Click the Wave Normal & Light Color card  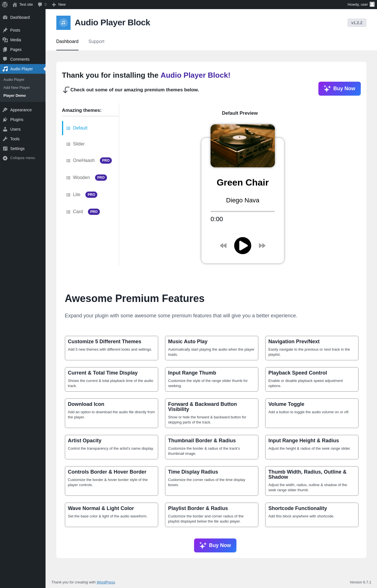pos(112,515)
